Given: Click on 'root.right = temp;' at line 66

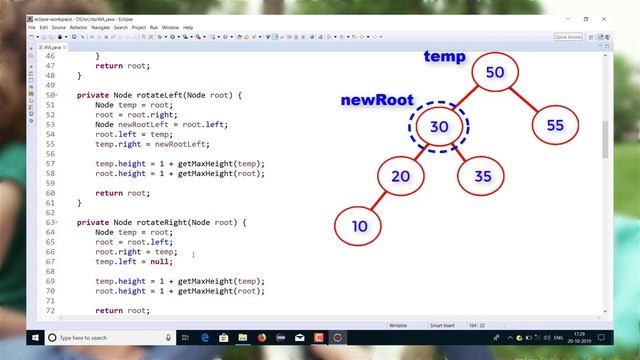Looking at the screenshot, I should [x=136, y=252].
